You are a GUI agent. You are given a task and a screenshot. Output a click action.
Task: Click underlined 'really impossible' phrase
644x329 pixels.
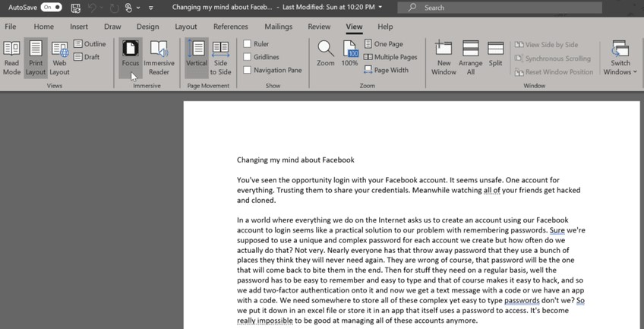[x=265, y=321]
